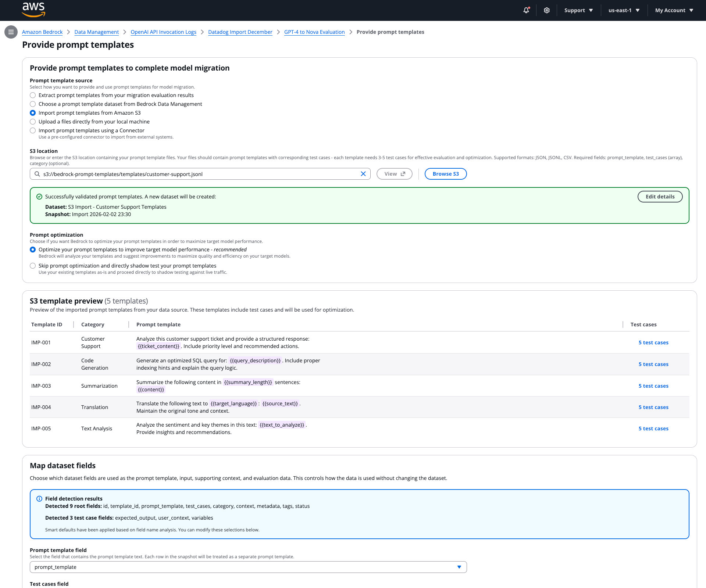The width and height of the screenshot is (706, 588).
Task: Click the Field detection info icon
Action: pos(39,499)
